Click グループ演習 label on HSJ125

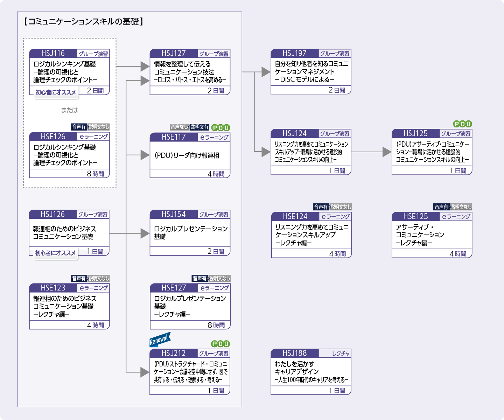pos(456,134)
